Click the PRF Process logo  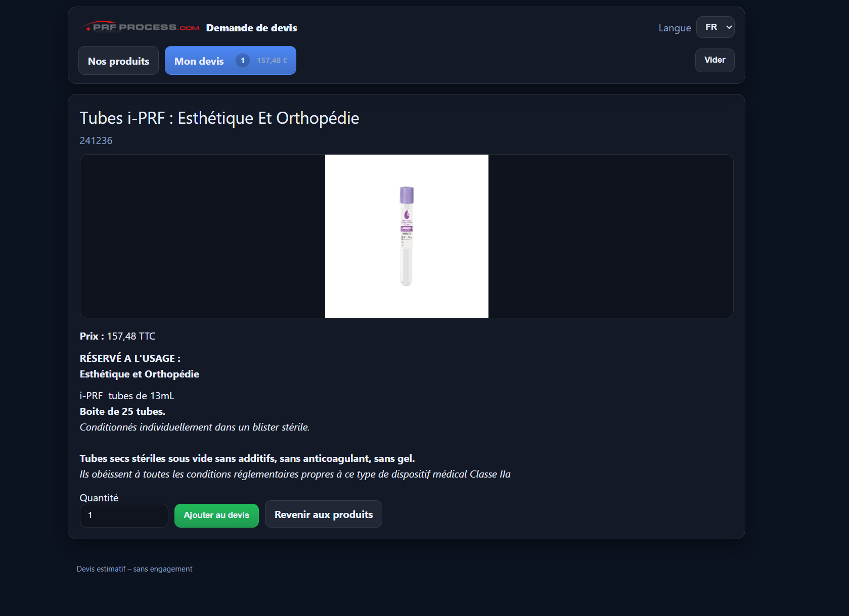point(140,27)
